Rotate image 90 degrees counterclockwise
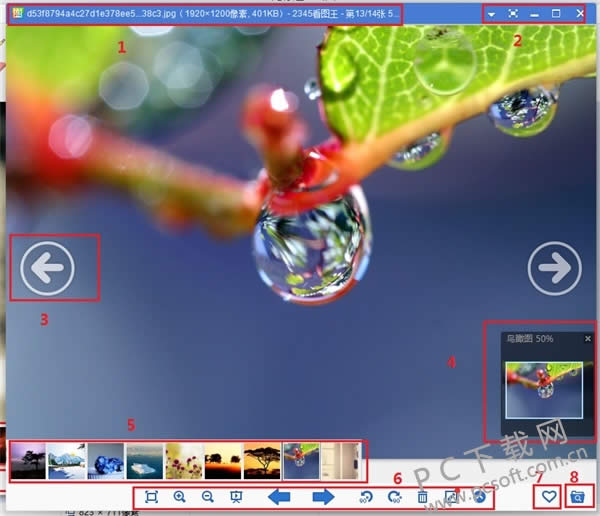Screen dimensions: 600x516 [x=366, y=497]
